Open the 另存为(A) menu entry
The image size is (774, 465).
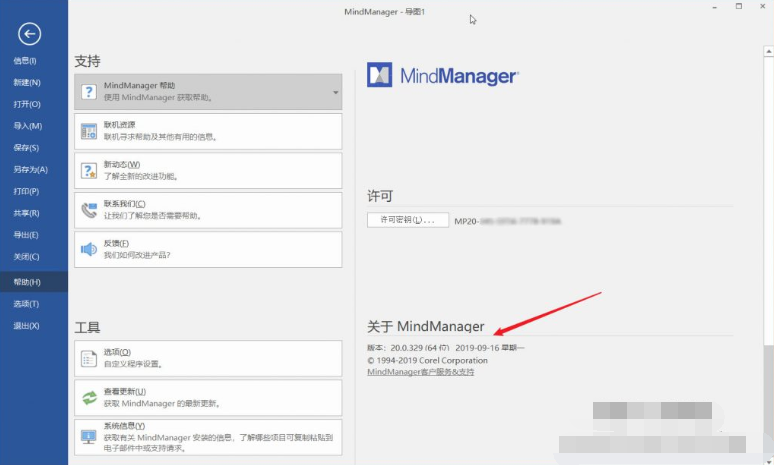(x=30, y=169)
